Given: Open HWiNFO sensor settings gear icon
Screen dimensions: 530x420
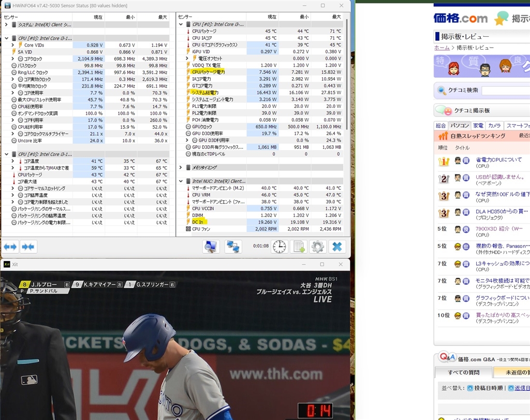Looking at the screenshot, I should [x=318, y=247].
